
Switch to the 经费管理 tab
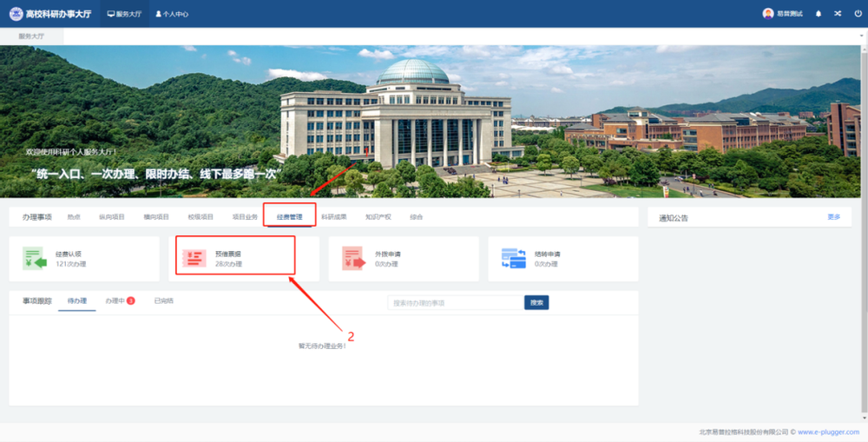pyautogui.click(x=289, y=216)
